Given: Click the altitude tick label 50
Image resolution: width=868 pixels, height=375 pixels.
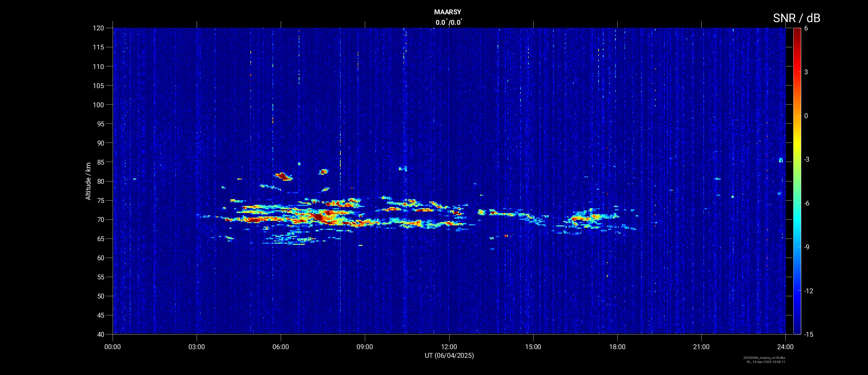Looking at the screenshot, I should pos(100,296).
